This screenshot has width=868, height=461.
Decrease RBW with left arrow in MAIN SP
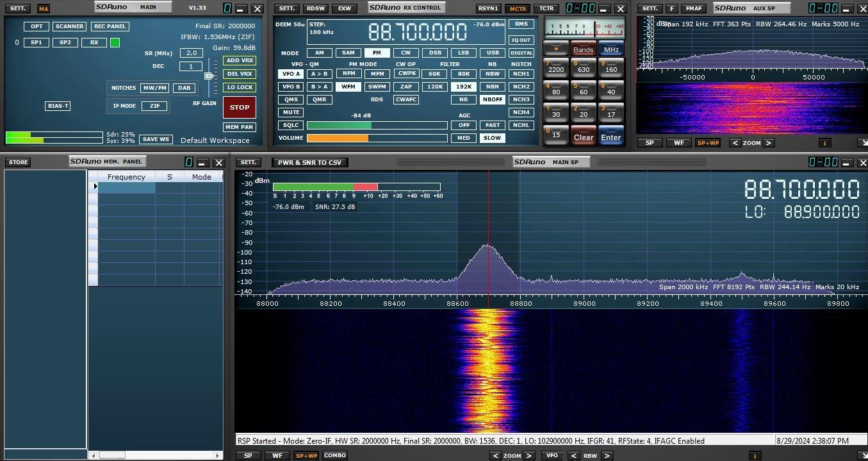click(x=574, y=456)
